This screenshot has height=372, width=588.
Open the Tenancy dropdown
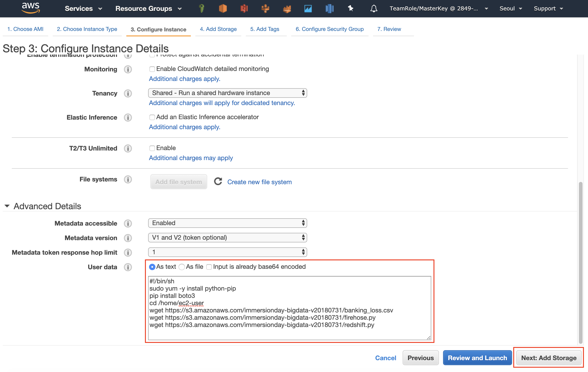coord(227,93)
